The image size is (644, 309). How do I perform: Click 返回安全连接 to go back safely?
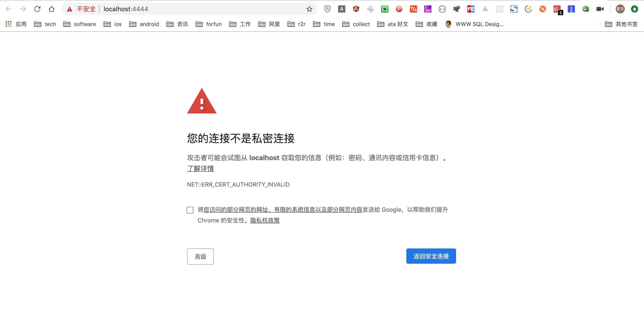click(431, 256)
